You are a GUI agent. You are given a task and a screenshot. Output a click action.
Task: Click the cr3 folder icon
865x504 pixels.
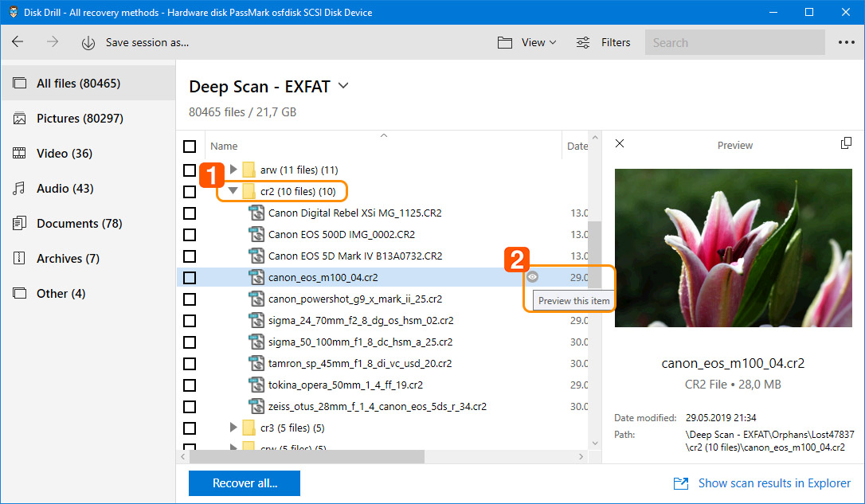pos(249,428)
